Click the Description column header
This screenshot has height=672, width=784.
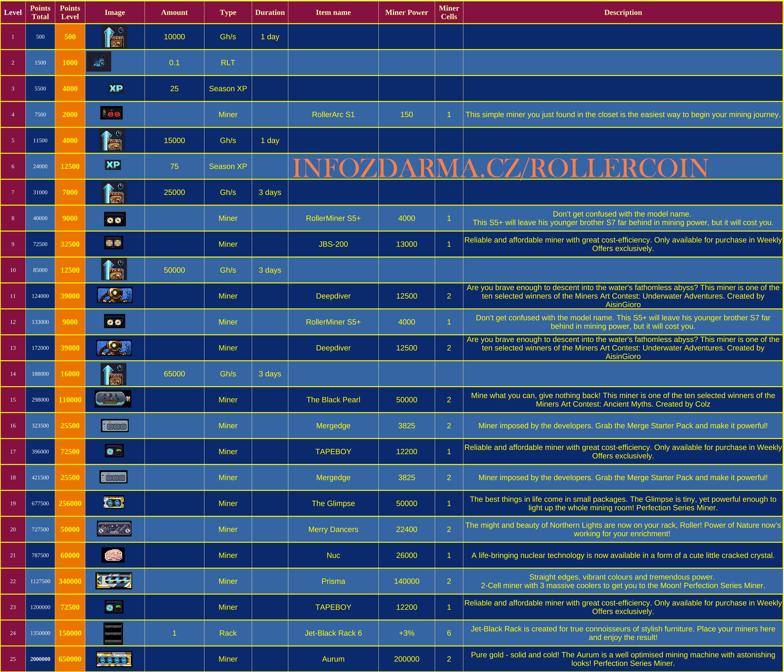(x=623, y=13)
